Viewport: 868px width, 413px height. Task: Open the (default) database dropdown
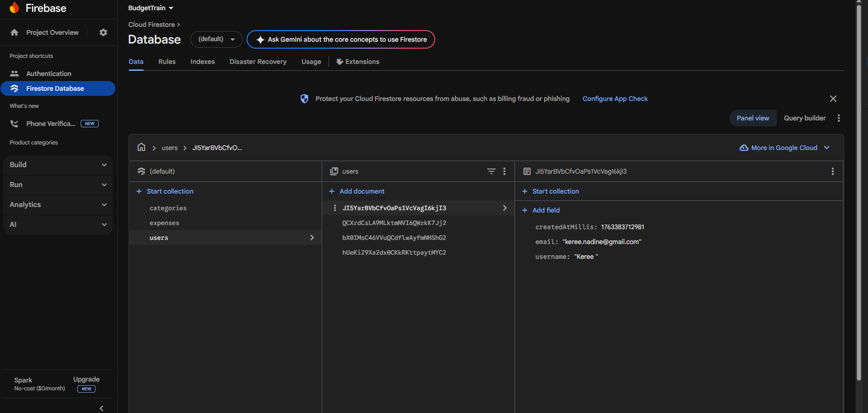pos(216,39)
